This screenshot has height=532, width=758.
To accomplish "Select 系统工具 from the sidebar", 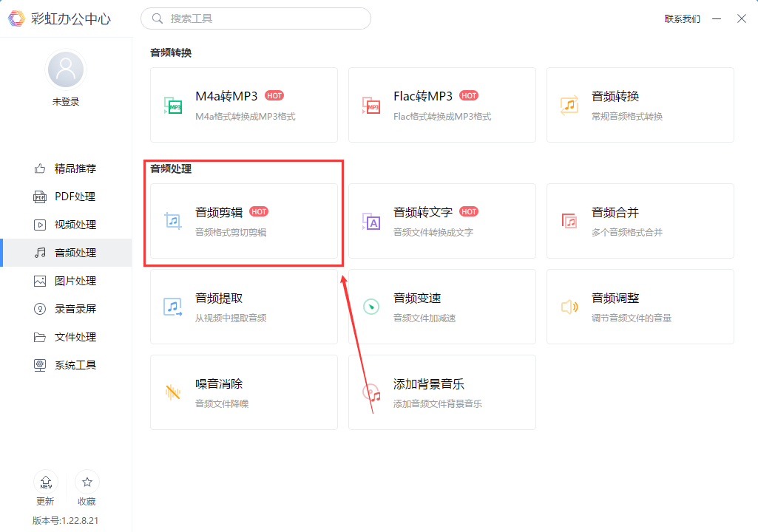I will point(66,364).
